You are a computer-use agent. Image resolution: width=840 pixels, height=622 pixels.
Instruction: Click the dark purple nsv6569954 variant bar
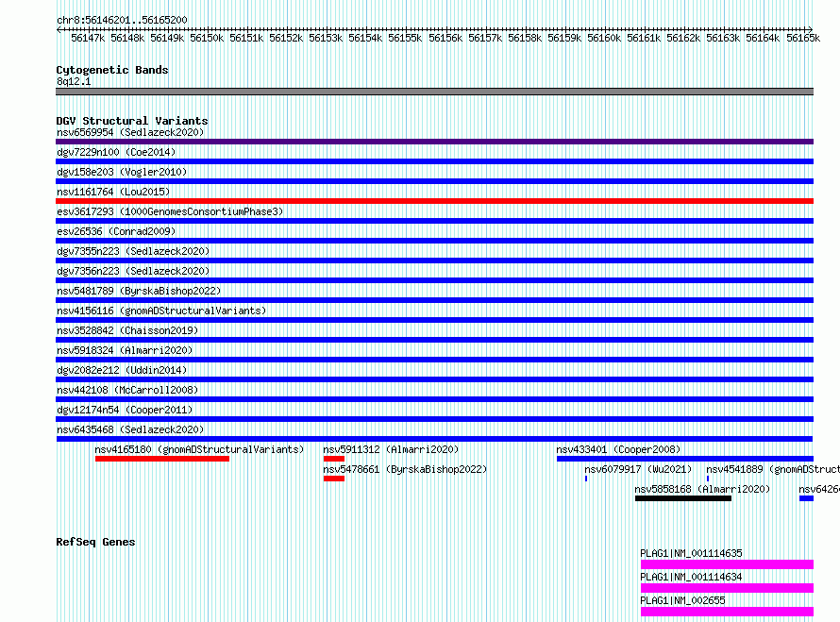tap(434, 142)
